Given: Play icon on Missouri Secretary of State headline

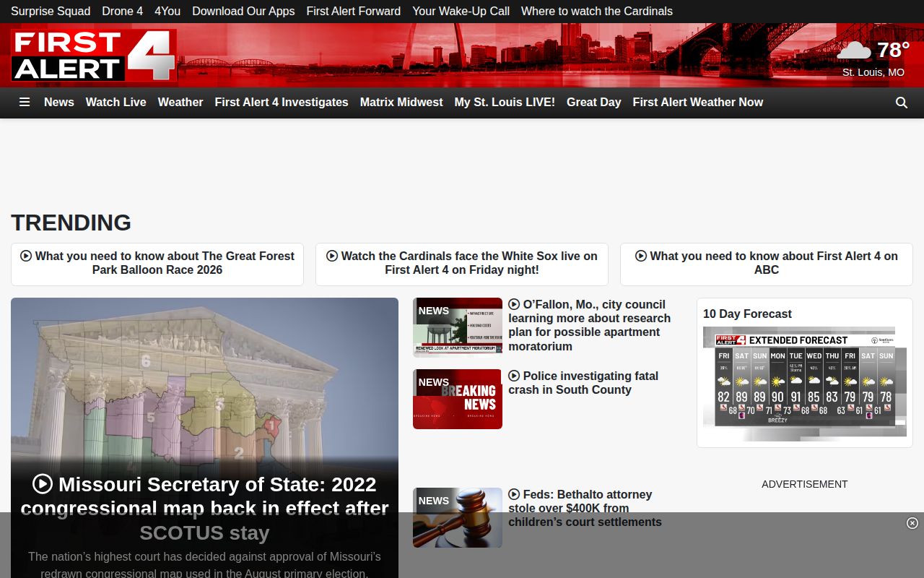Looking at the screenshot, I should tap(43, 484).
